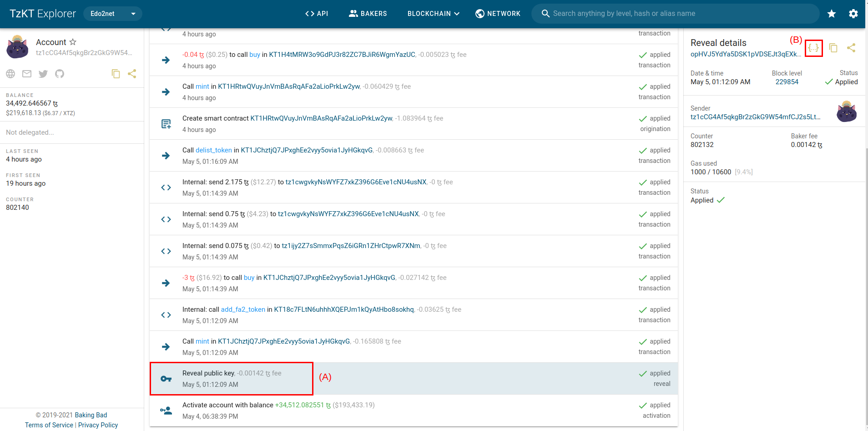Open raw JSON view of the reveal operation

click(814, 48)
